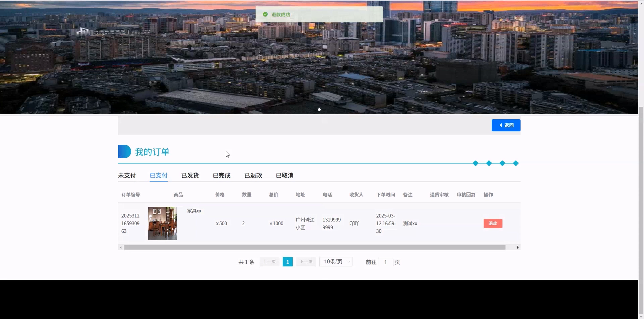View the 已退款 tab

pyautogui.click(x=253, y=175)
